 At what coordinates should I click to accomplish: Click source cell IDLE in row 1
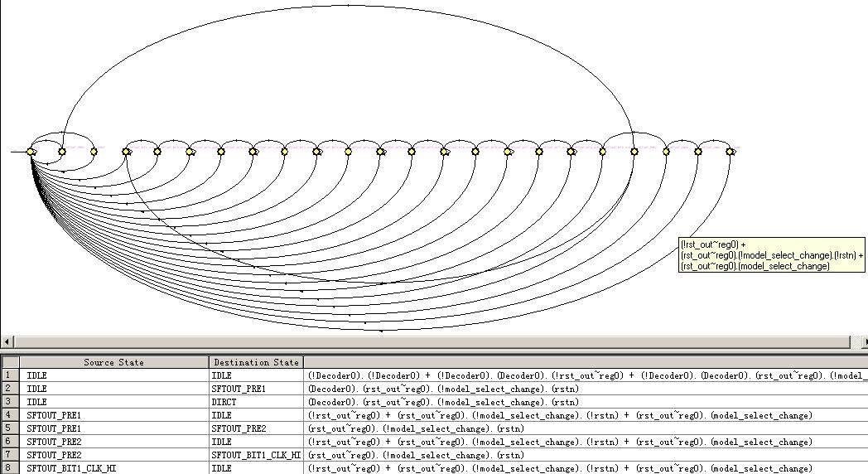(x=114, y=375)
